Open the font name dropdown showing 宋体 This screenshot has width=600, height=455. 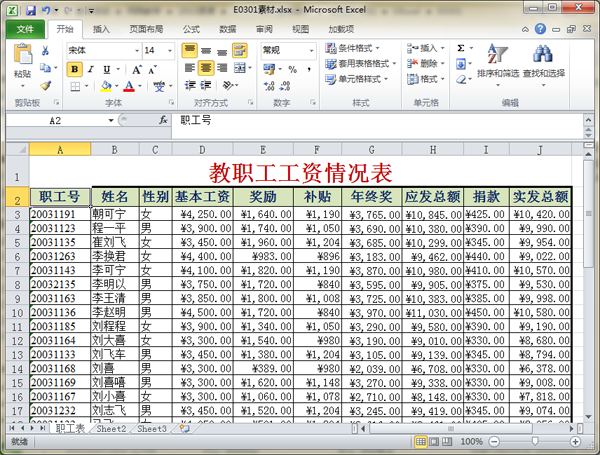point(102,50)
